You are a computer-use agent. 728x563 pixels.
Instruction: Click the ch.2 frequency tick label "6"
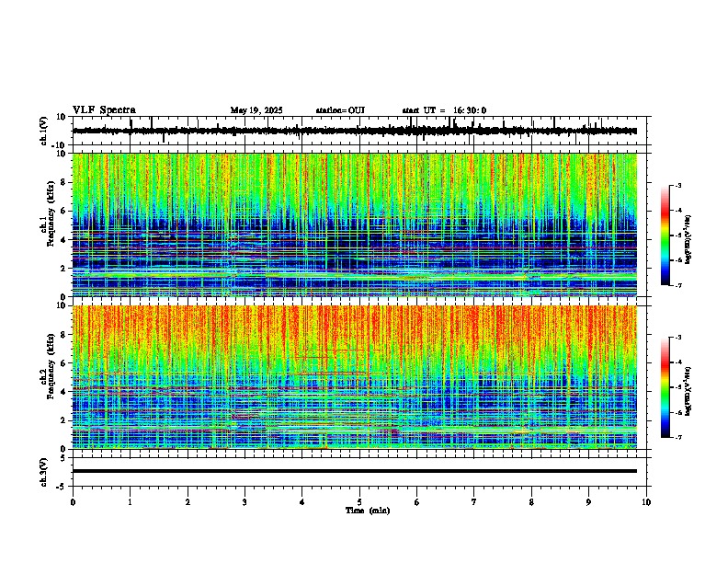tap(64, 363)
